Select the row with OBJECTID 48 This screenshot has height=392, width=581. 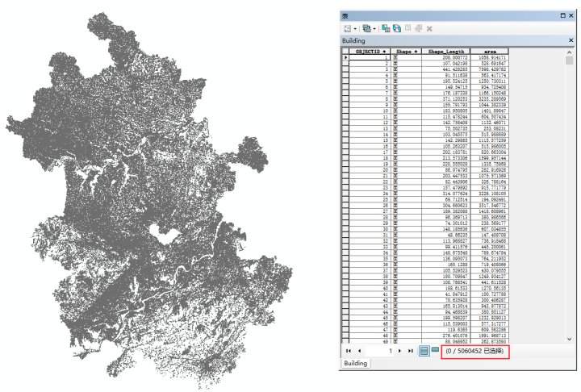coord(345,336)
